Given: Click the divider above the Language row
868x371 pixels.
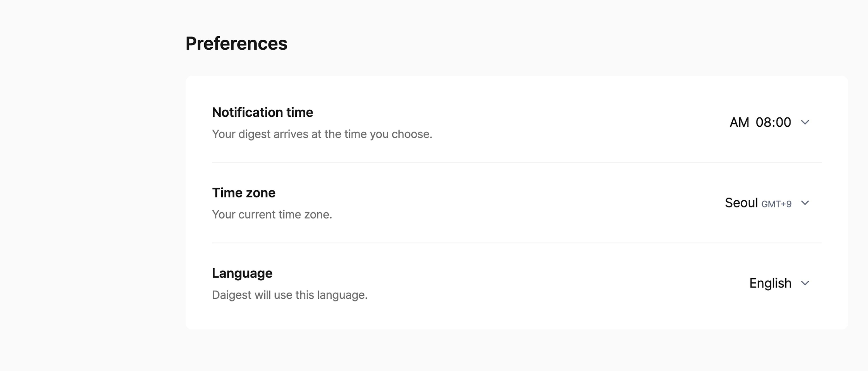Looking at the screenshot, I should tap(516, 243).
